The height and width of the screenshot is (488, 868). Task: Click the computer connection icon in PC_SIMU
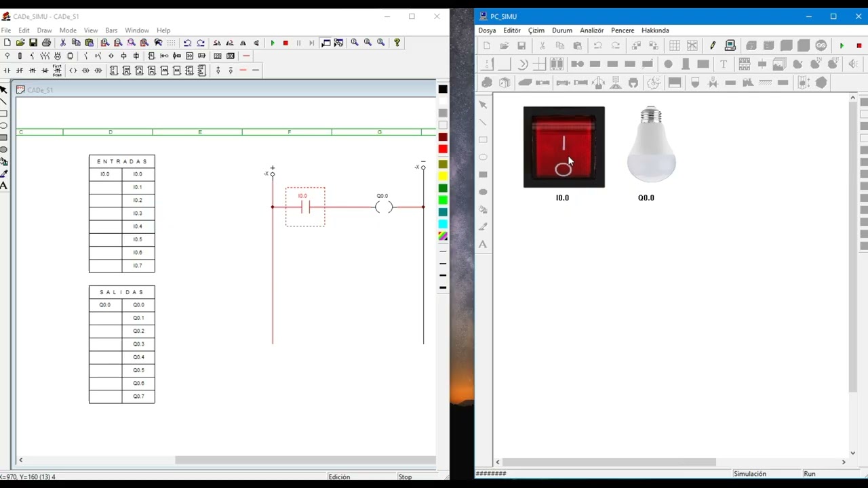tap(730, 45)
